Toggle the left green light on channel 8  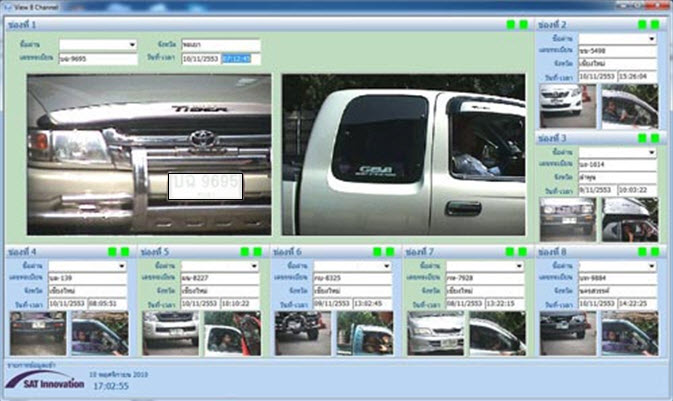pos(642,252)
